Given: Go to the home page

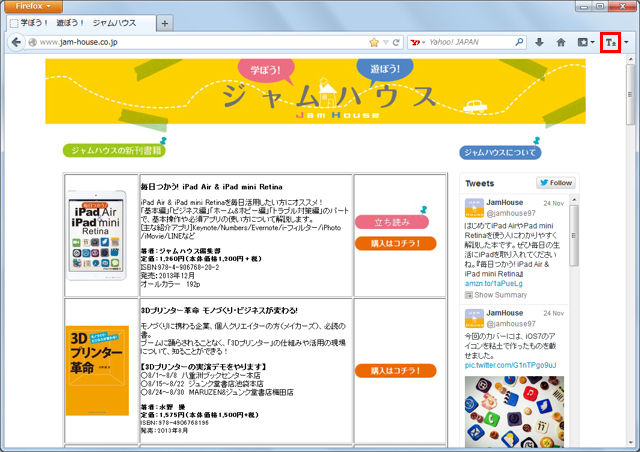Looking at the screenshot, I should coord(561,42).
